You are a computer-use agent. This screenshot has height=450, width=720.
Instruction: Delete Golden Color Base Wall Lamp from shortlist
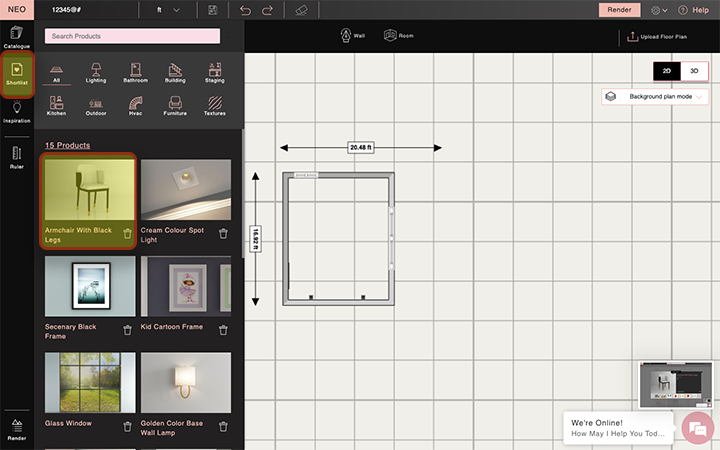tap(223, 427)
